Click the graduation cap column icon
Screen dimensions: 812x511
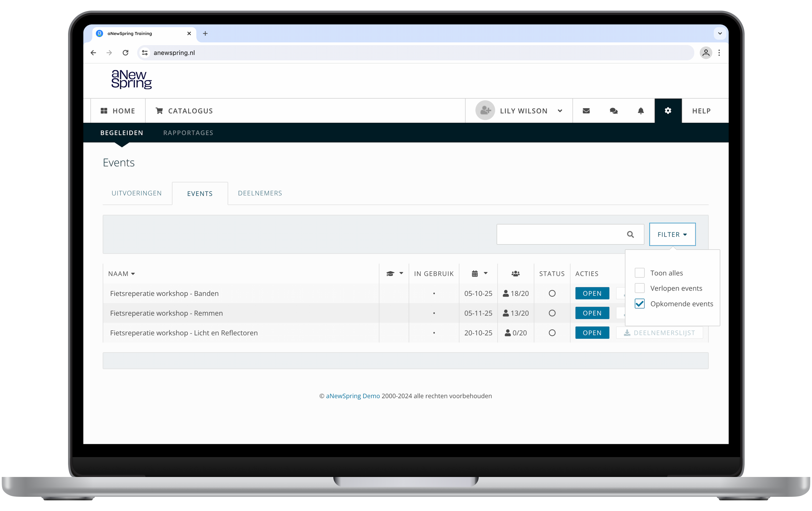point(390,273)
